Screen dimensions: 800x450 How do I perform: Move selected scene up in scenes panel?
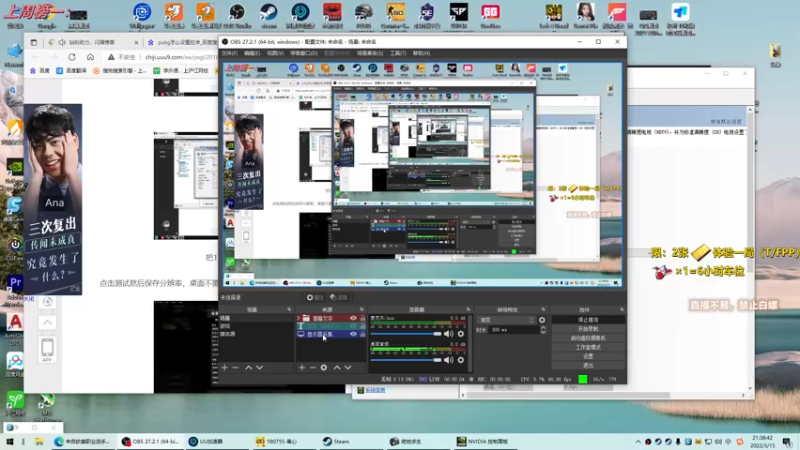(248, 367)
